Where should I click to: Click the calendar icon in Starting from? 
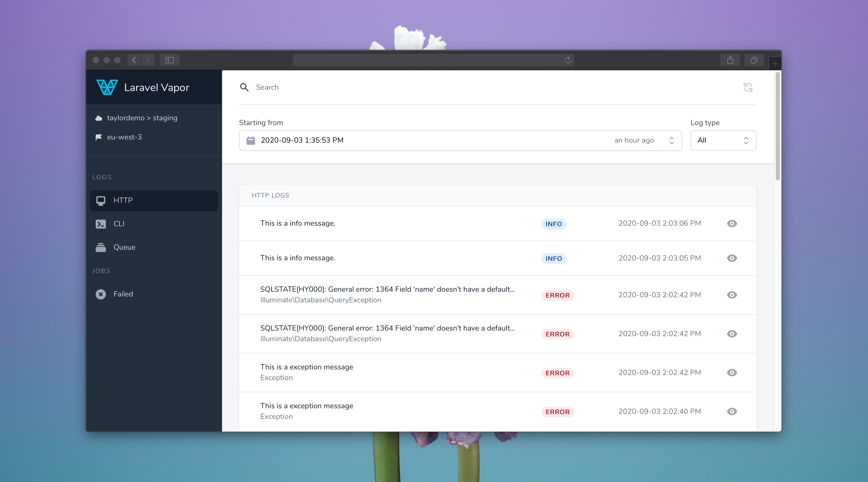(251, 140)
